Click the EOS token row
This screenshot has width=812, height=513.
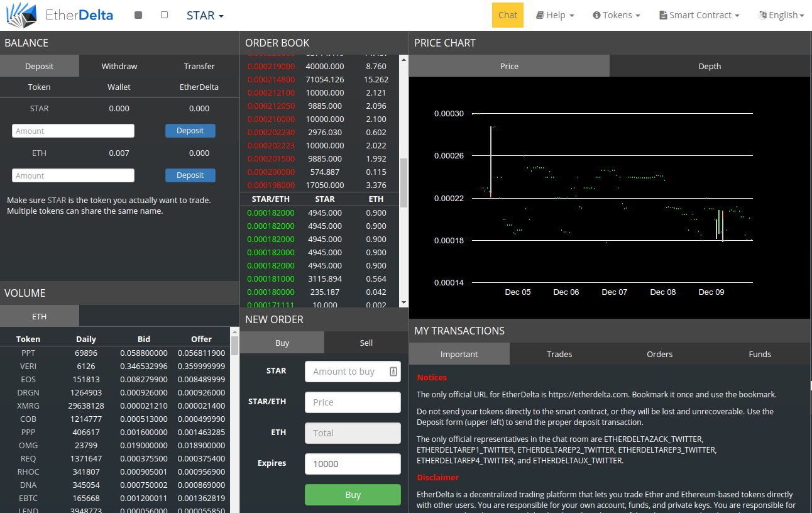[x=115, y=380]
